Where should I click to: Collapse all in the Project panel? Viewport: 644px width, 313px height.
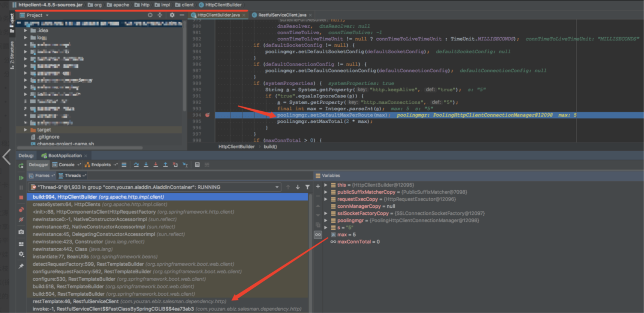(x=160, y=15)
